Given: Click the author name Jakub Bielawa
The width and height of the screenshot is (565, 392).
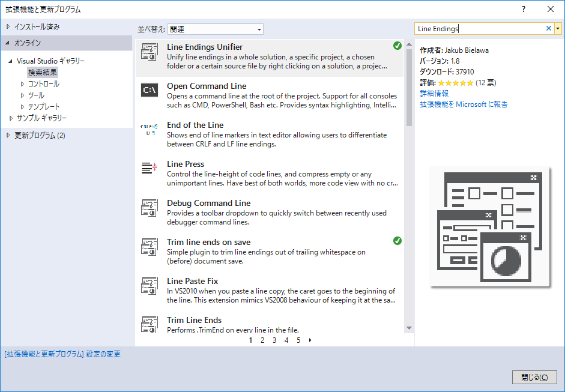Looking at the screenshot, I should coord(467,50).
